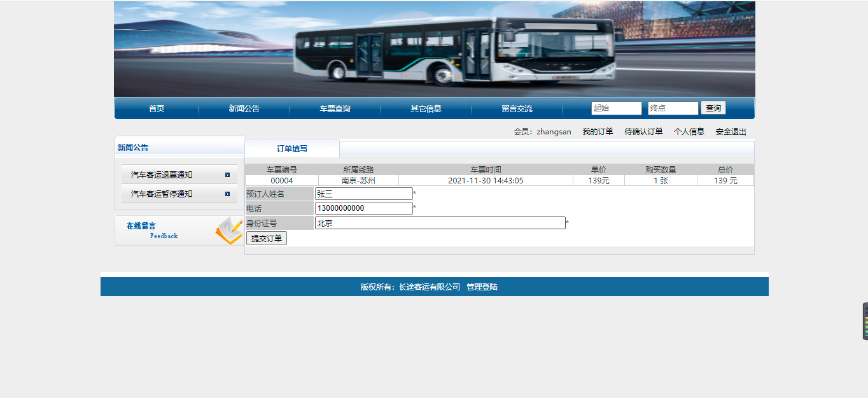Viewport: 868px width, 398px height.
Task: Click the 车票编号 column header
Action: tap(282, 170)
